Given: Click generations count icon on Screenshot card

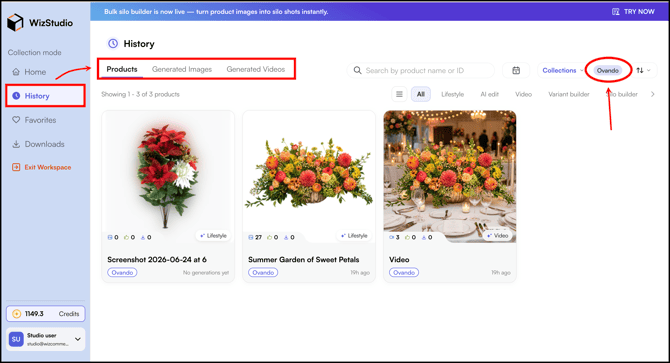Looking at the screenshot, I should click(x=110, y=237).
